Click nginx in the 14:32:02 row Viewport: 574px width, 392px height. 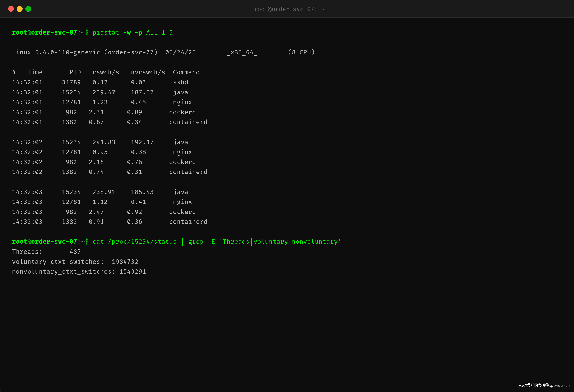tap(183, 152)
